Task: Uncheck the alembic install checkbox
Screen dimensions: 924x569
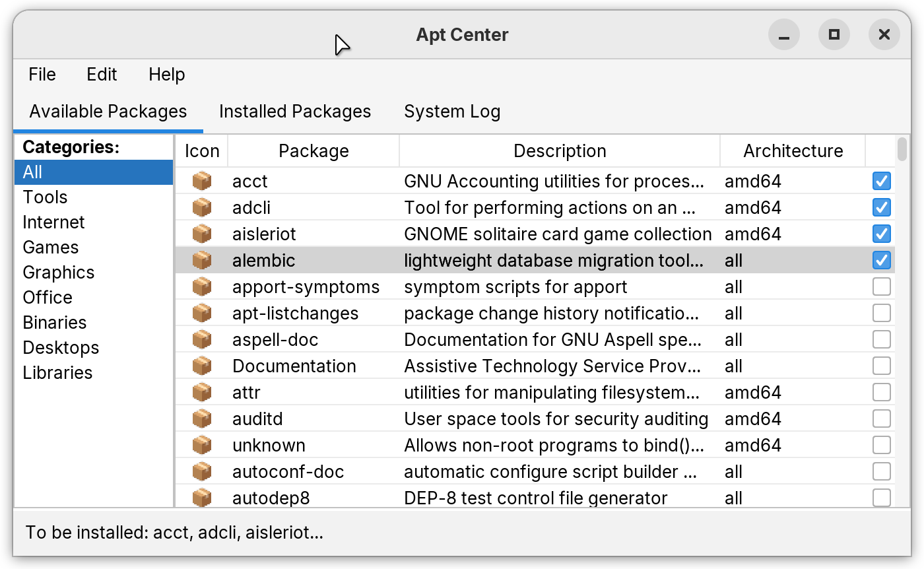Action: click(x=882, y=259)
